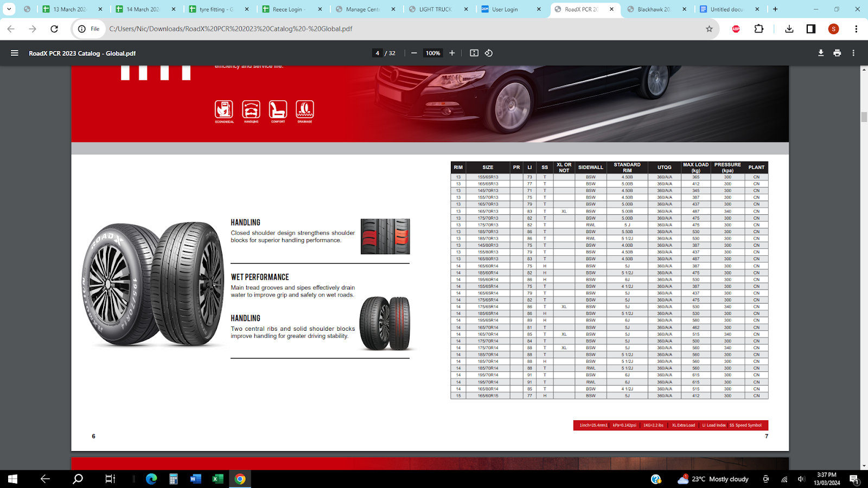Click the UTQG column header
This screenshot has height=488, width=868.
(665, 168)
